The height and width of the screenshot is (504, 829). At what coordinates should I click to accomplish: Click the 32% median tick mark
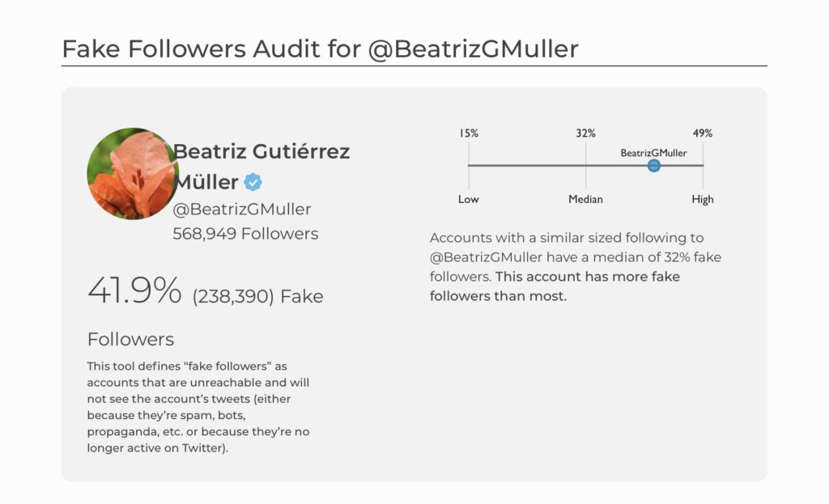586,133
